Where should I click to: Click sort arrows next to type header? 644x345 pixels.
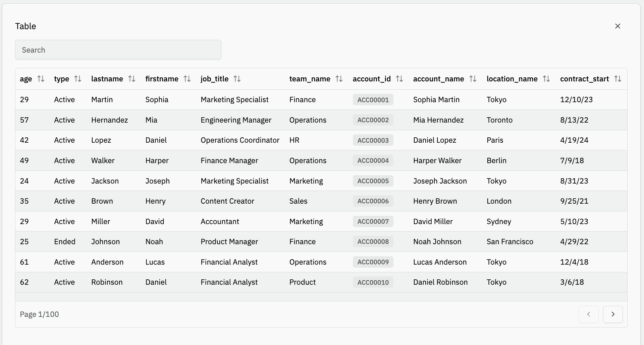(x=78, y=79)
